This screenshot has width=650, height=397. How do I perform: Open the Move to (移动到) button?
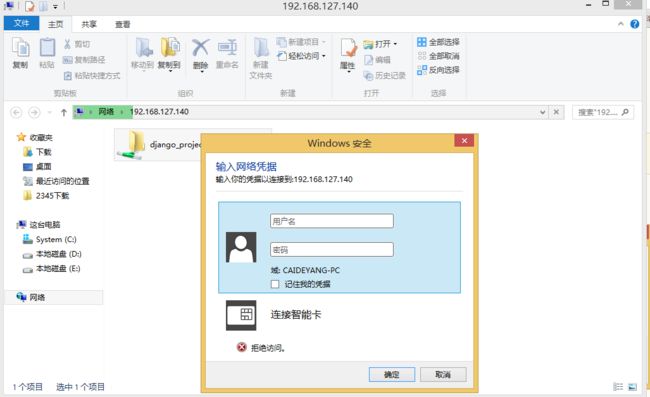tap(143, 54)
